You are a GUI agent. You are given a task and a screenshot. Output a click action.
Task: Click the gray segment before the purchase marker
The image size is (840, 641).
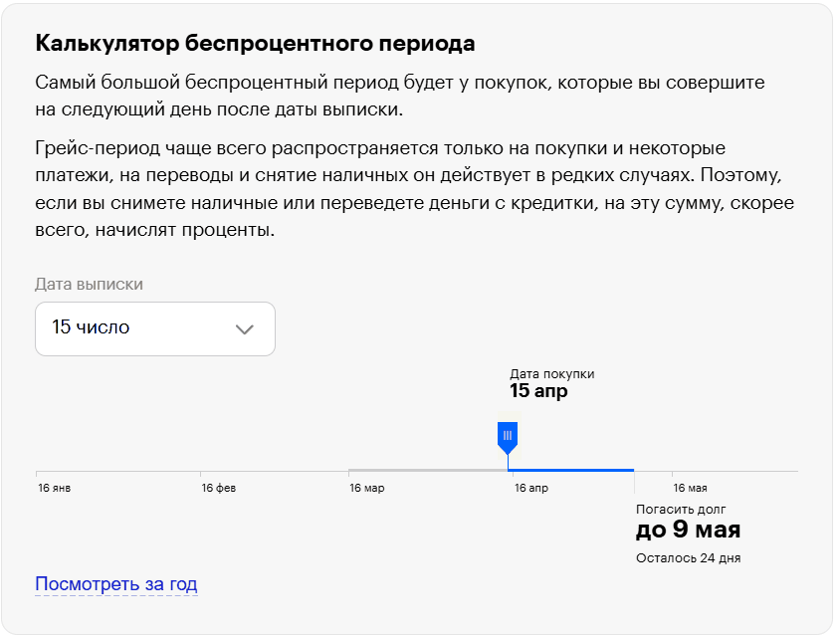point(427,470)
